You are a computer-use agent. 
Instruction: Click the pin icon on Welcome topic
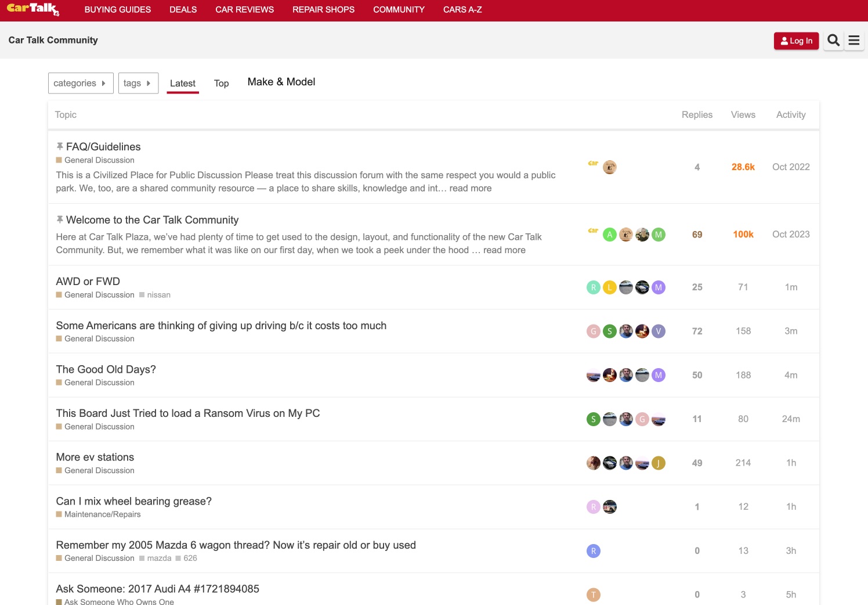tap(59, 219)
